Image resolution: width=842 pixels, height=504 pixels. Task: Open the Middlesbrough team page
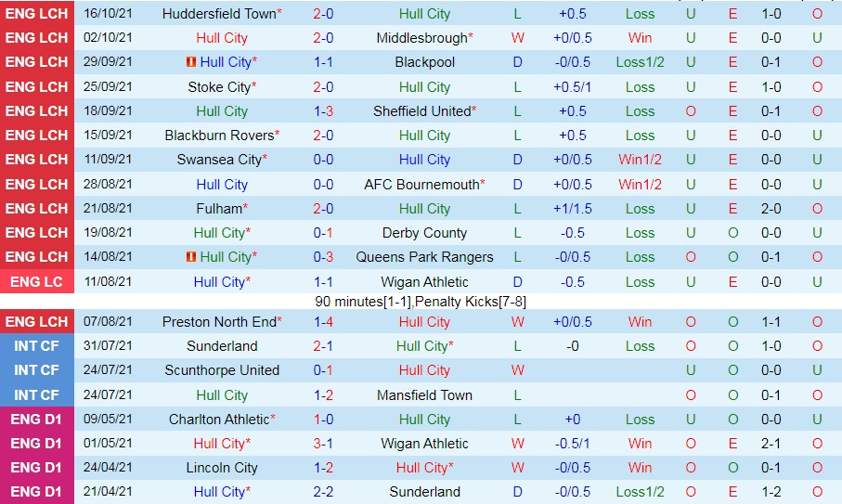(422, 38)
